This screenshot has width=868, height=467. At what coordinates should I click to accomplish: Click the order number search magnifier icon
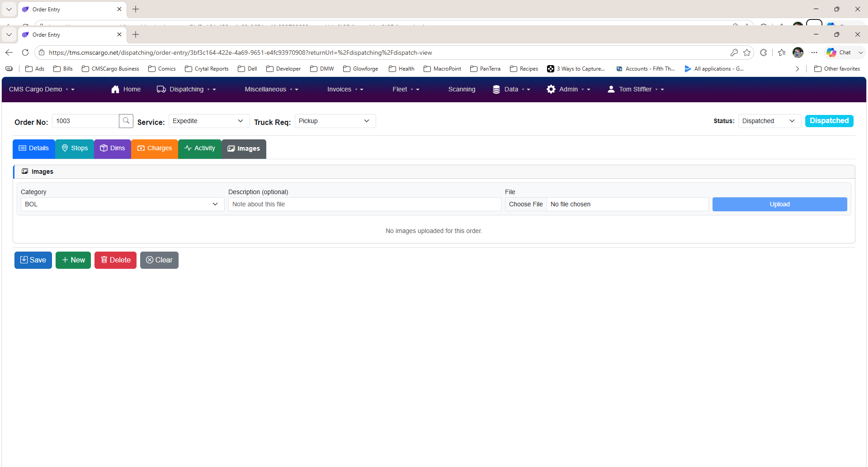(126, 121)
